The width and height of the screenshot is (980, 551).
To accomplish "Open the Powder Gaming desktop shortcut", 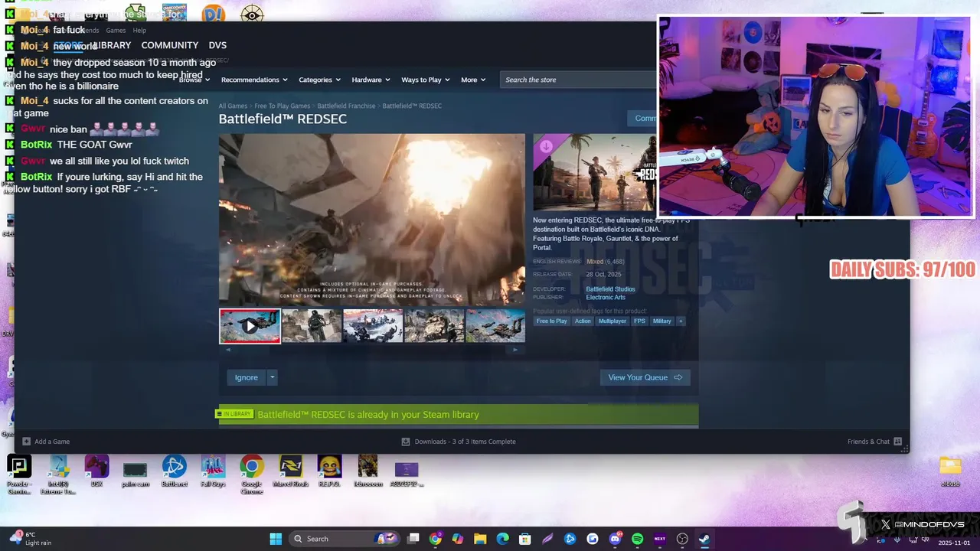I will pos(19,474).
